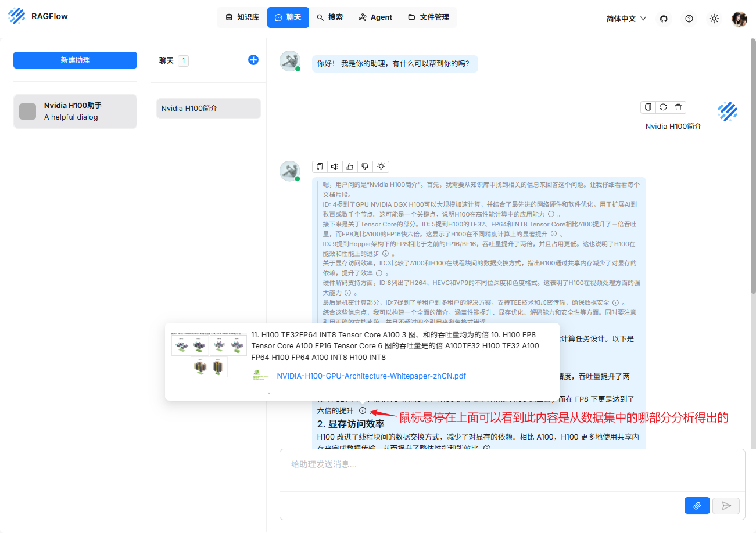The image size is (756, 533).
Task: Switch to the 聊天 tab
Action: pyautogui.click(x=288, y=17)
